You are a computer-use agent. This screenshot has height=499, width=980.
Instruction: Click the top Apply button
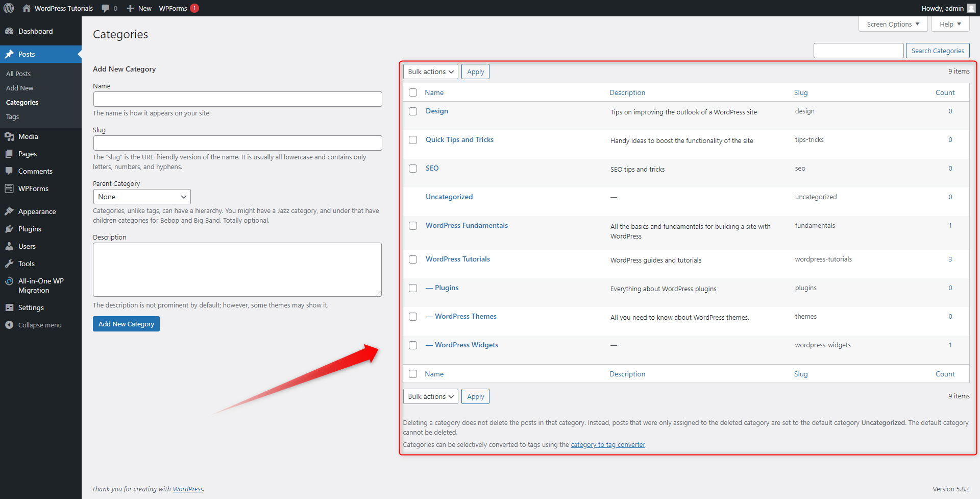[475, 72]
